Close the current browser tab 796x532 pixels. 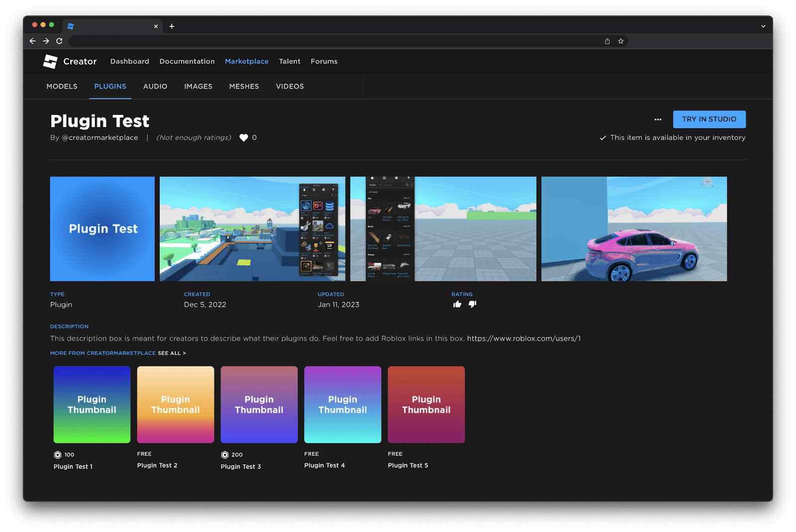[x=156, y=26]
